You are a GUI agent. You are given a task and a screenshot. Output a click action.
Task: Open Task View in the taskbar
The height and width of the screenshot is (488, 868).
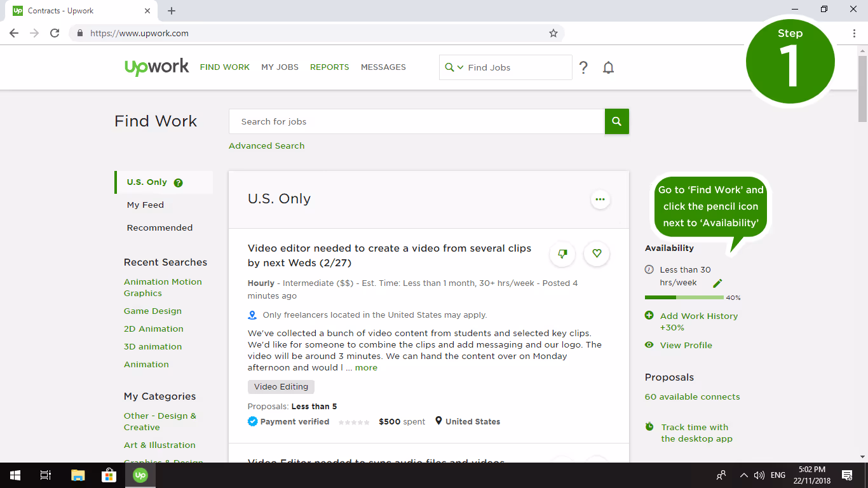[x=46, y=475]
